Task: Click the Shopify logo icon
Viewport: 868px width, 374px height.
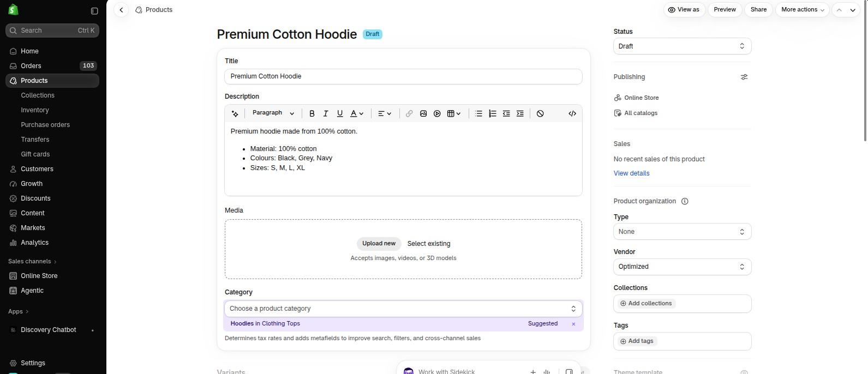Action: 13,10
